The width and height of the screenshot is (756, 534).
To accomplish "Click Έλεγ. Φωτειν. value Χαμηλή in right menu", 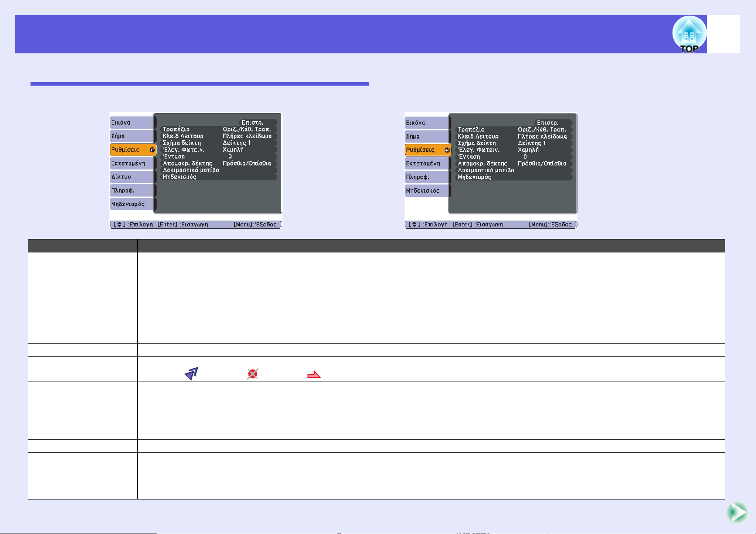I will coord(528,150).
